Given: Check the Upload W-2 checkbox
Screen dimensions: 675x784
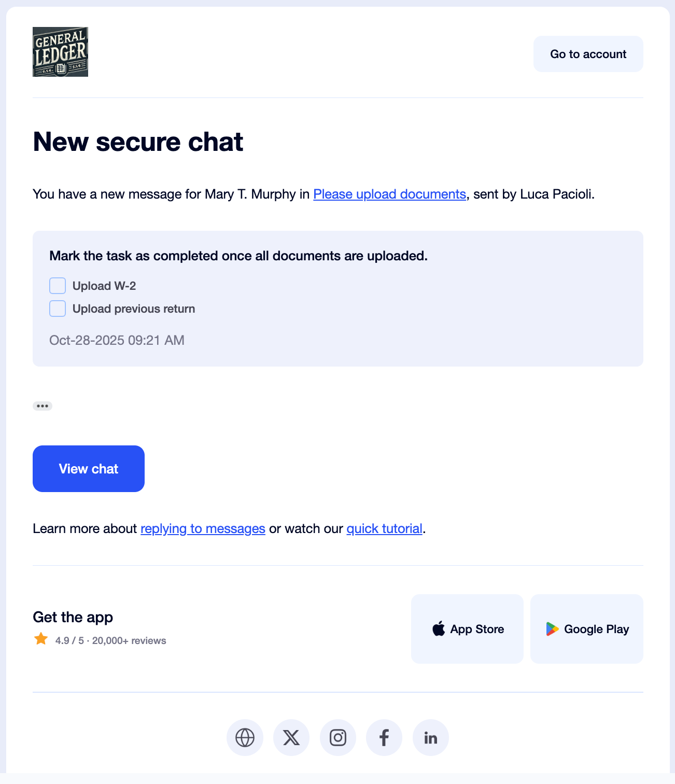Looking at the screenshot, I should coord(58,286).
